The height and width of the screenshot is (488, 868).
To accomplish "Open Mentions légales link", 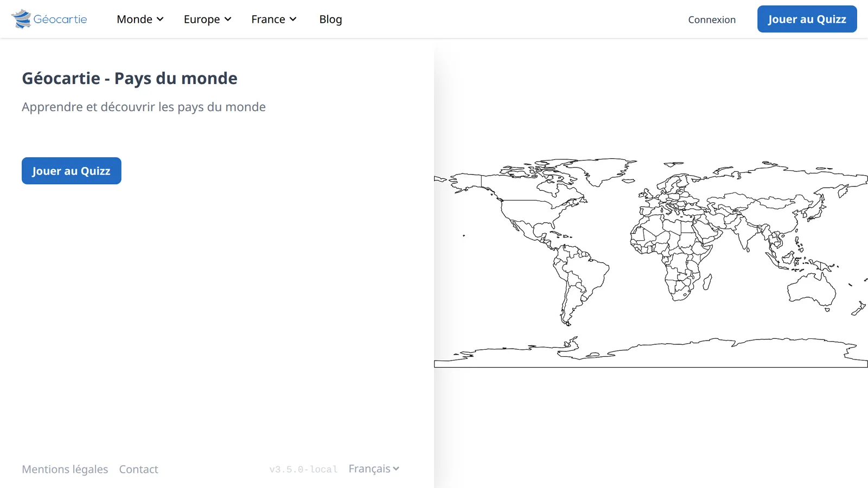I will coord(65,469).
